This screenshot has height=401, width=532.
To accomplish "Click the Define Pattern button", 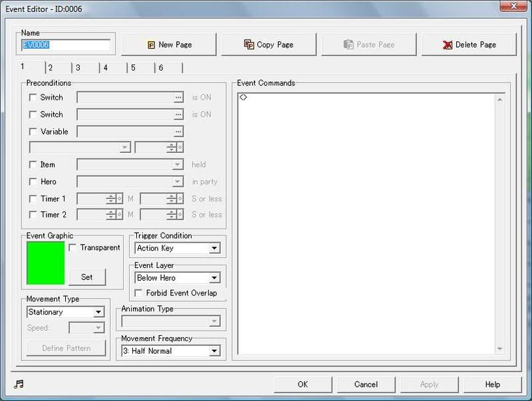I will point(66,348).
